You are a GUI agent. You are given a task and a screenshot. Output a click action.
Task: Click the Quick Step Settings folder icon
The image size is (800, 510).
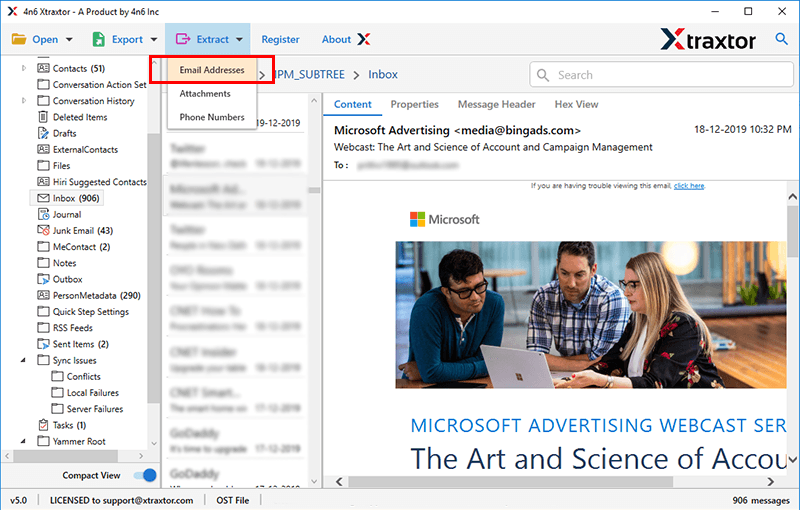click(x=43, y=311)
